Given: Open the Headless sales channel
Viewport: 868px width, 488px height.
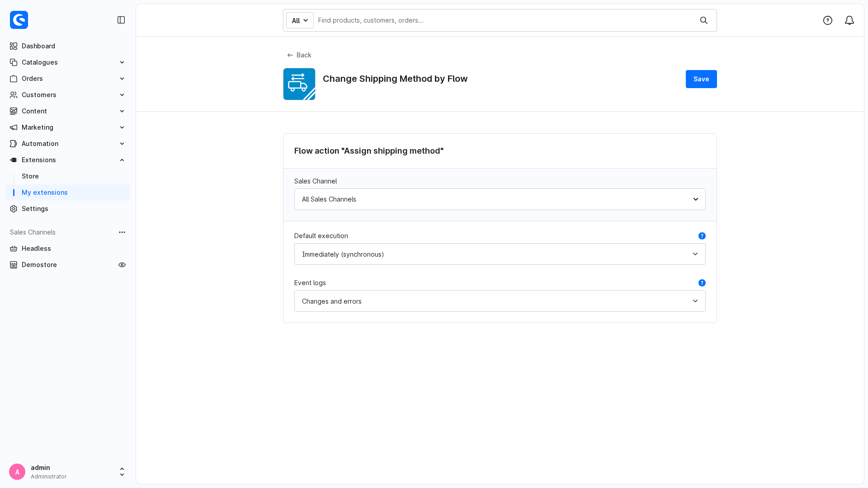Looking at the screenshot, I should (x=68, y=249).
